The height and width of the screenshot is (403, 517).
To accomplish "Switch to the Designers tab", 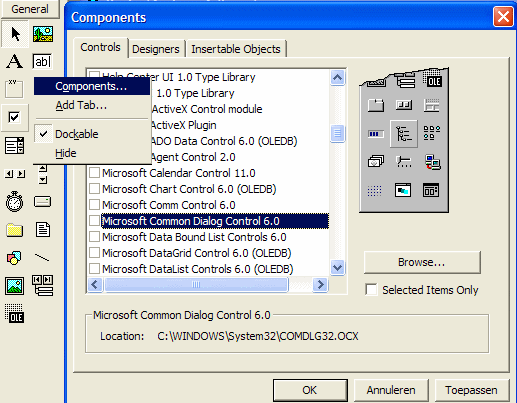I will coord(156,49).
